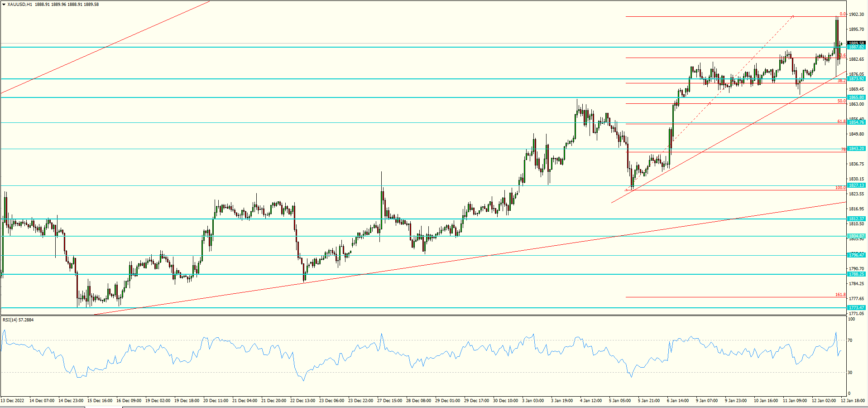Select the 1854.76 horizontal support line
Image resolution: width=868 pixels, height=408 pixels.
pos(317,122)
